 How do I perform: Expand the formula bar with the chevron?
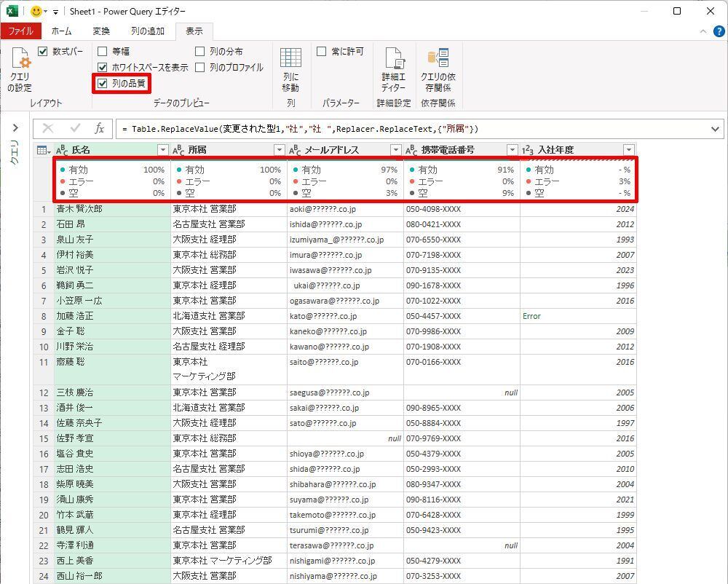tap(716, 129)
